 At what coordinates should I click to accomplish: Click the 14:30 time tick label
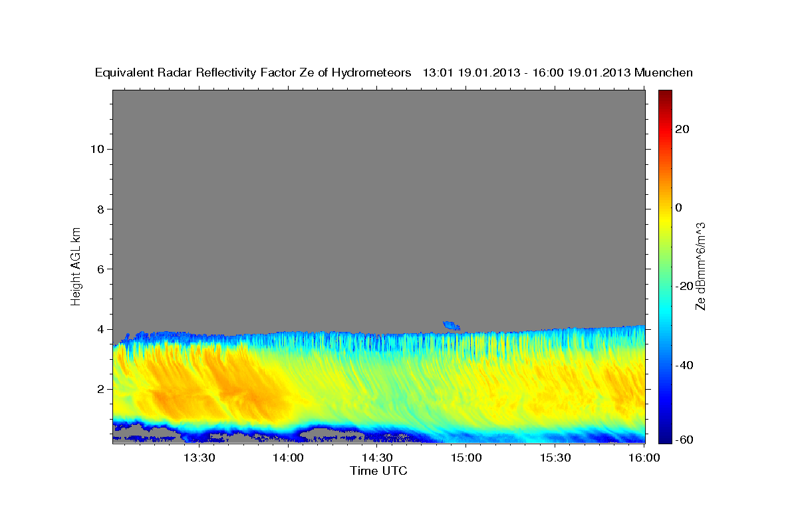tap(378, 458)
